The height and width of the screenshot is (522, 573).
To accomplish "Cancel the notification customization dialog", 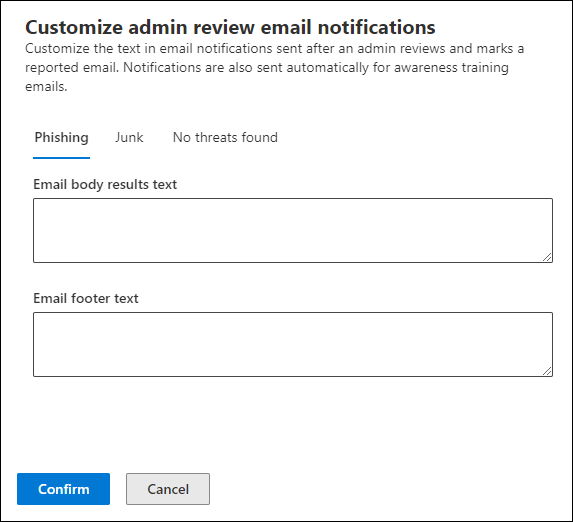I will click(168, 489).
